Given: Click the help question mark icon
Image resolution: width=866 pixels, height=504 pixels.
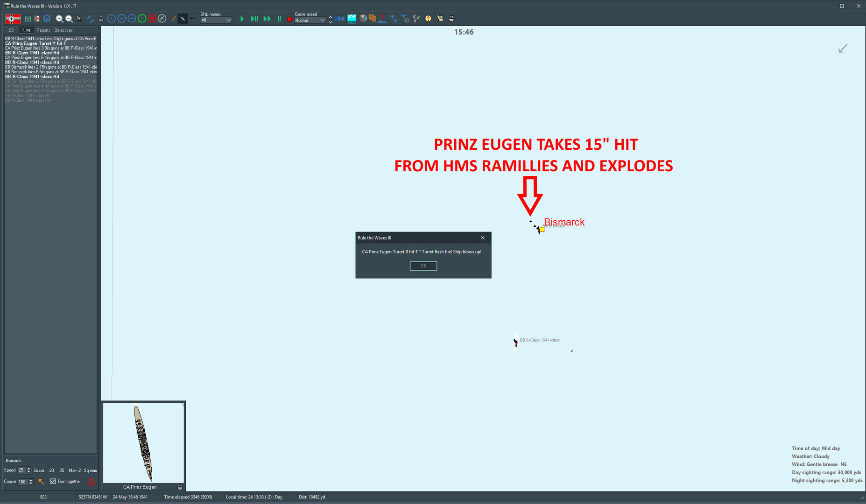Looking at the screenshot, I should (x=428, y=19).
